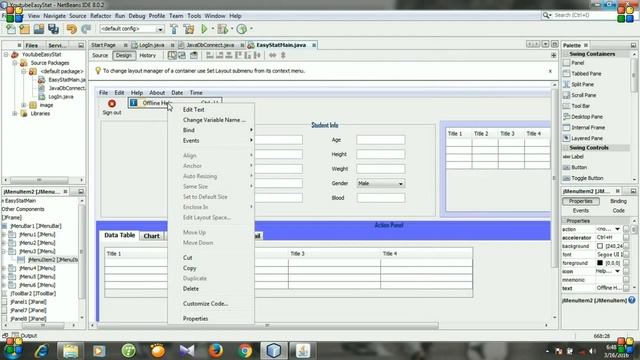Click the background color swatch property
The height and width of the screenshot is (360, 640).
pyautogui.click(x=600, y=246)
